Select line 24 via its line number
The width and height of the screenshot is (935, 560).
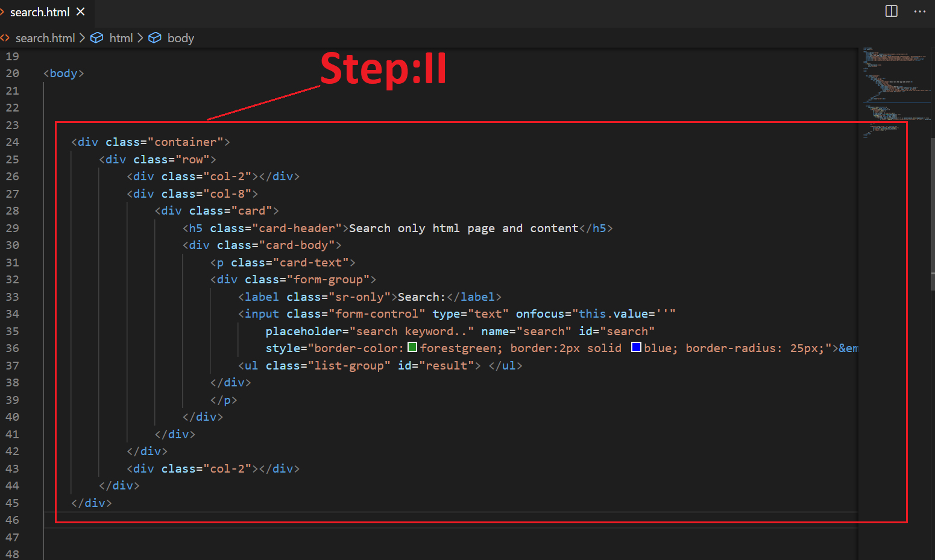[13, 142]
